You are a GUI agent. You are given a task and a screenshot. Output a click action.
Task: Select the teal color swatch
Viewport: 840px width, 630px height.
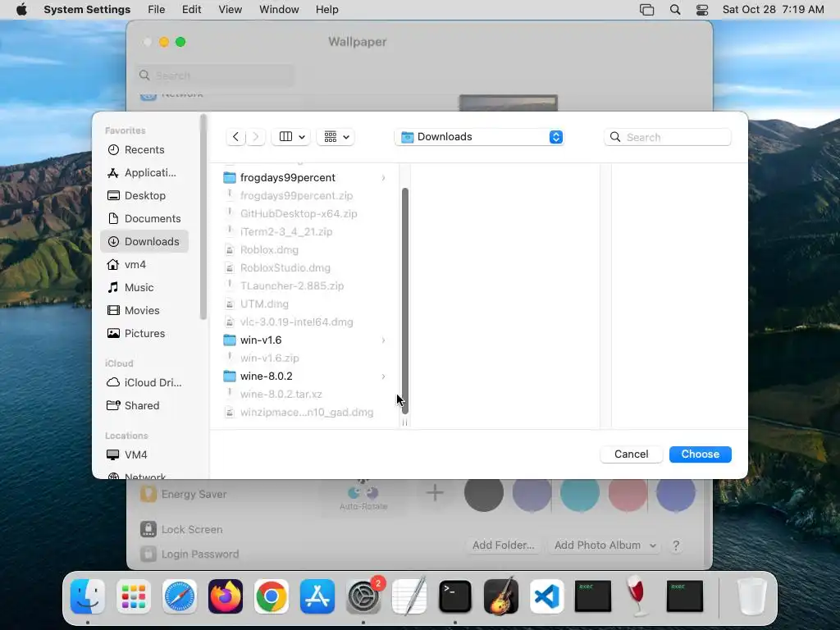point(580,493)
